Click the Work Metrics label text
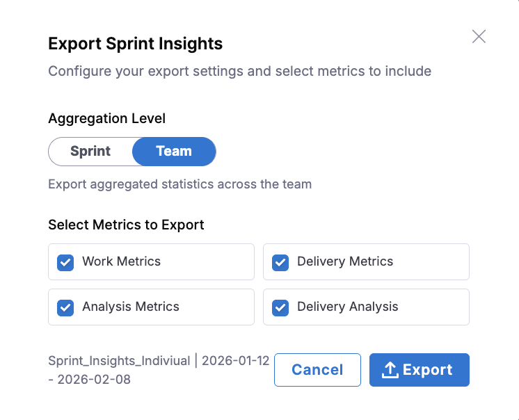519x420 pixels. (x=121, y=261)
